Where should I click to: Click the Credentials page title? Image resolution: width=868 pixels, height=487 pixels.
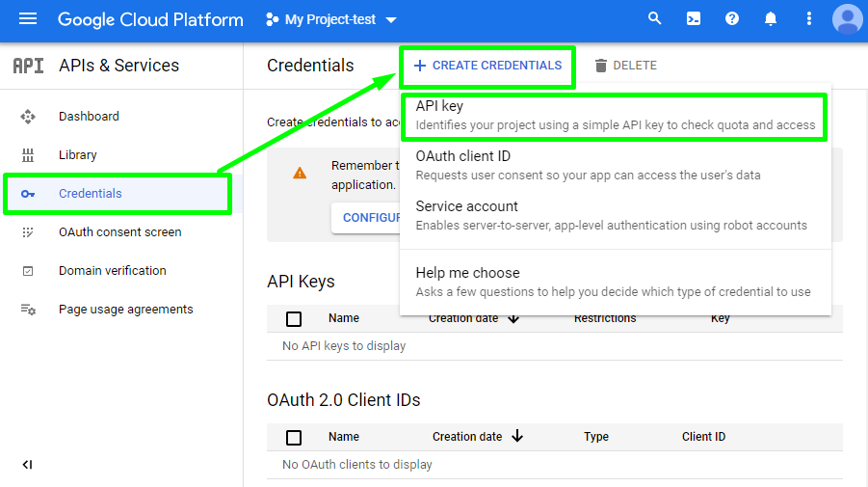[x=310, y=66]
